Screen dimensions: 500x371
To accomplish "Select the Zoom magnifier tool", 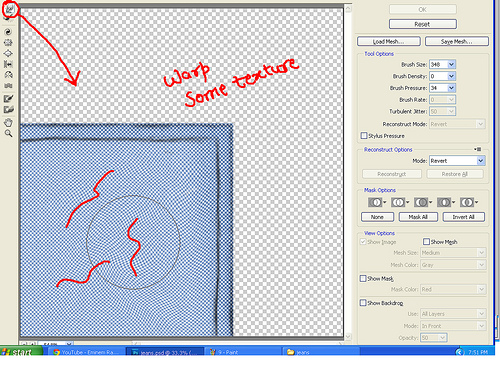I will pos(8,133).
